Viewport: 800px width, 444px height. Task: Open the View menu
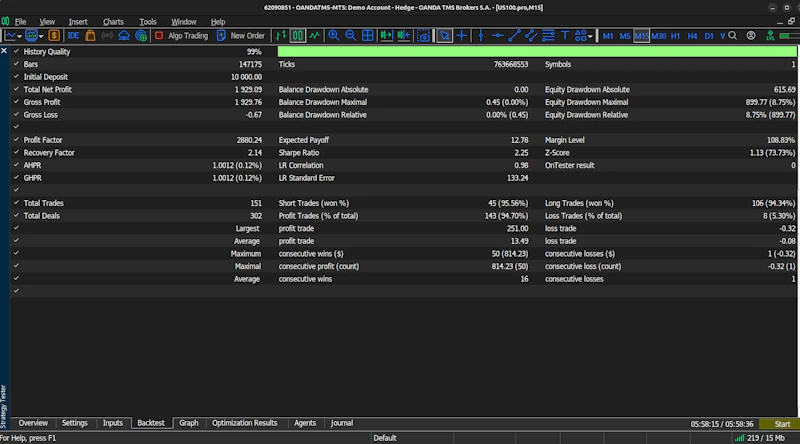click(47, 22)
